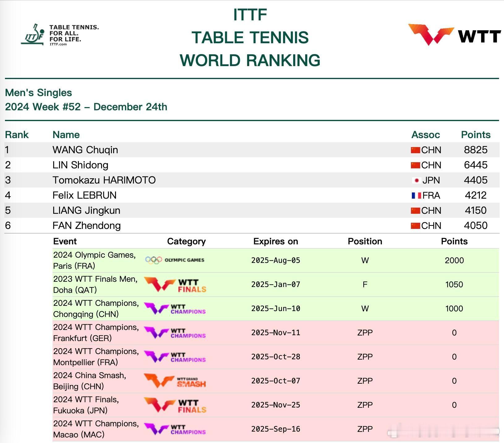Click the Assoc column header
Viewport: 504px width, 443px height.
pos(425,135)
